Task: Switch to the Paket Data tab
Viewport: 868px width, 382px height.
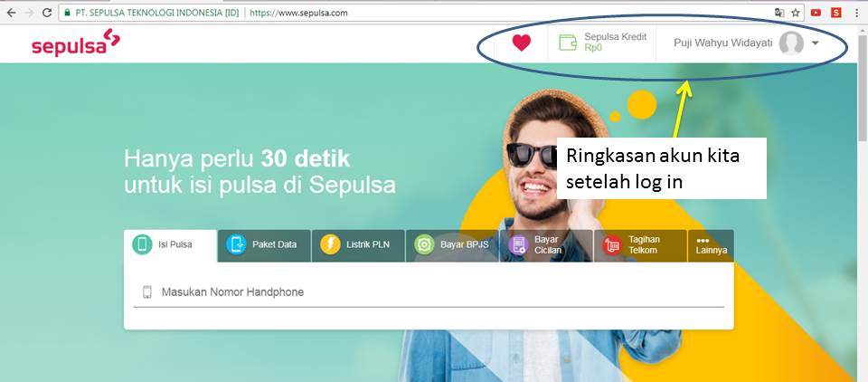Action: 265,245
